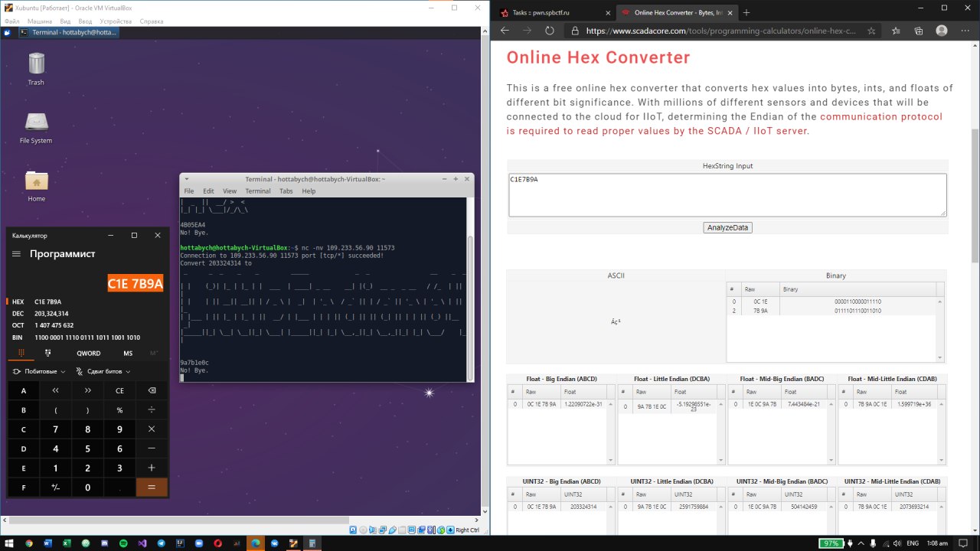Open the browser profile avatar

(942, 31)
